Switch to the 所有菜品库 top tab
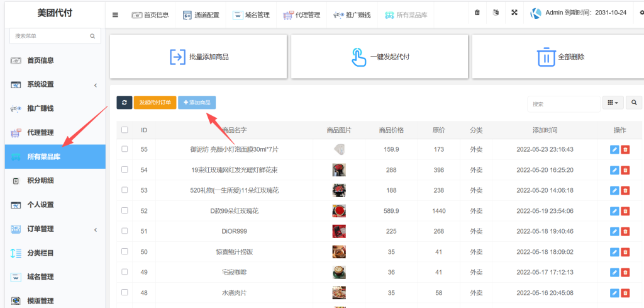 point(406,15)
